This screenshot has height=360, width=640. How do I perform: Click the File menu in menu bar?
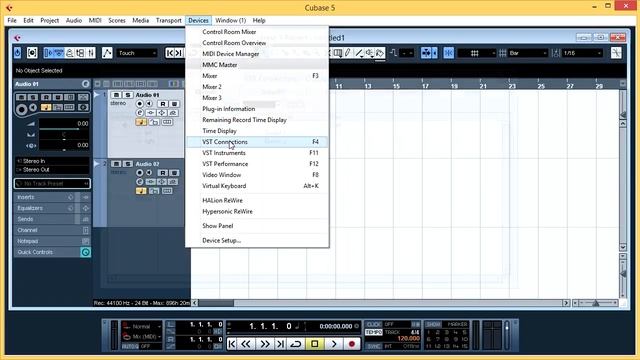(12, 20)
